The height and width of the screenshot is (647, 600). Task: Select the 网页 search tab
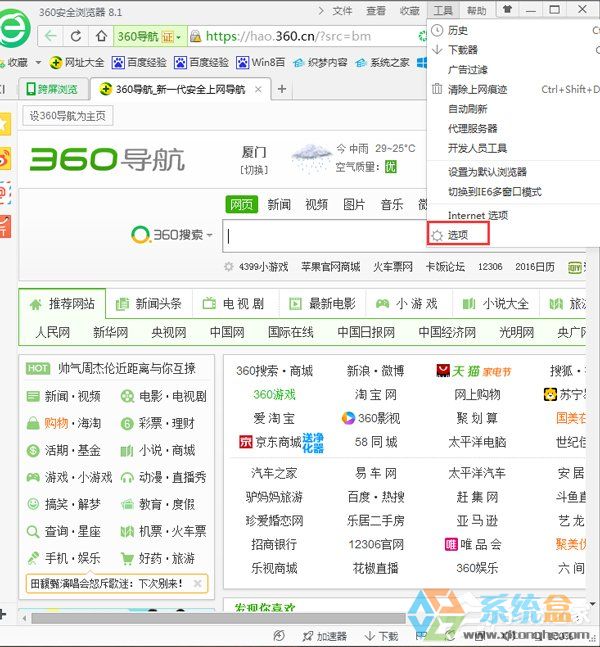[x=241, y=204]
